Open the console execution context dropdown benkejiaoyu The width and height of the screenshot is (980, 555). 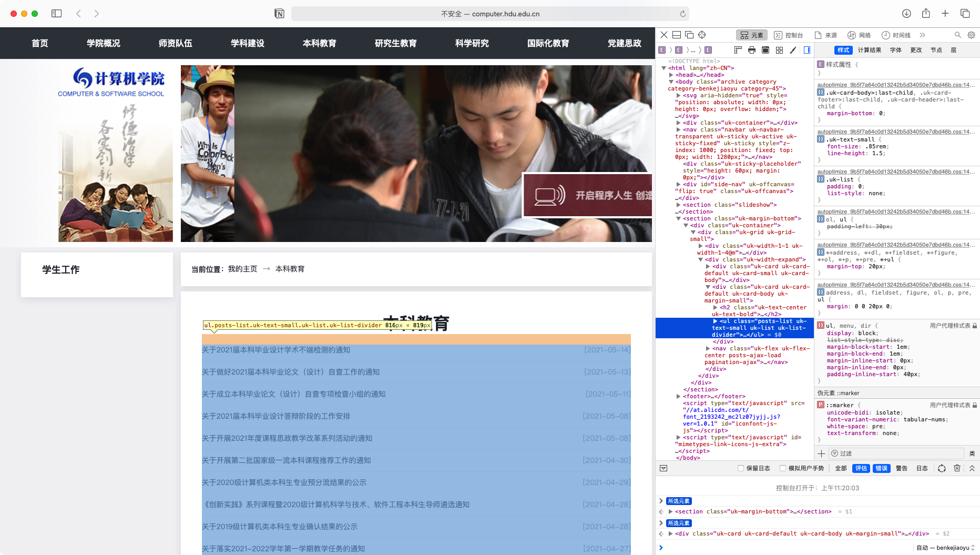(945, 548)
